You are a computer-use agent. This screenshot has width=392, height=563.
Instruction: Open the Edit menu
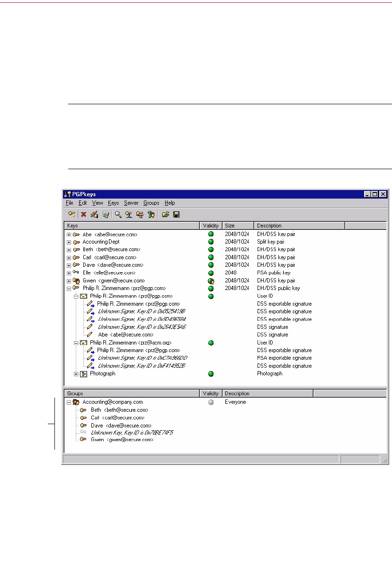pos(82,203)
